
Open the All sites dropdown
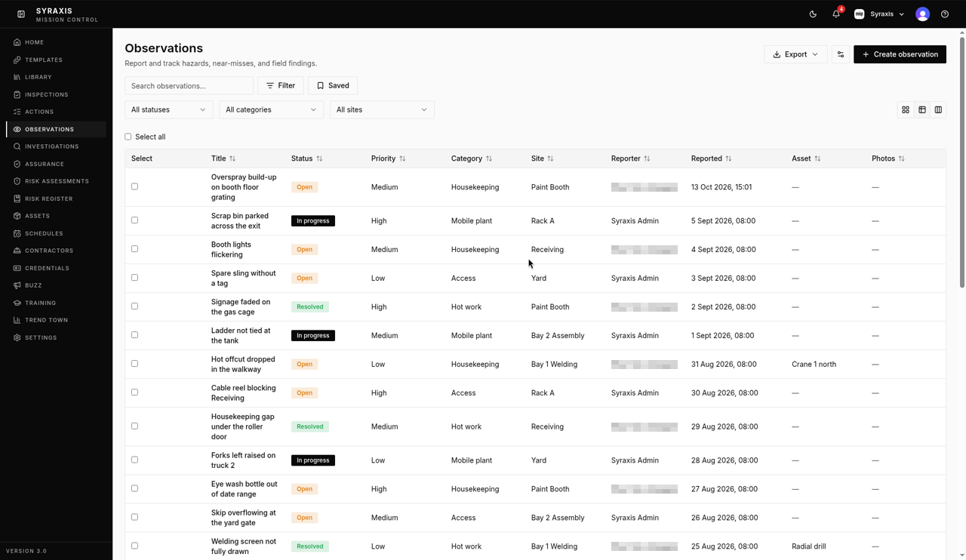click(x=382, y=109)
